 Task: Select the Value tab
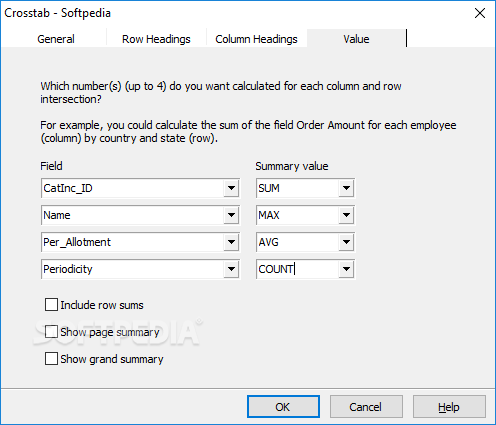click(x=356, y=39)
